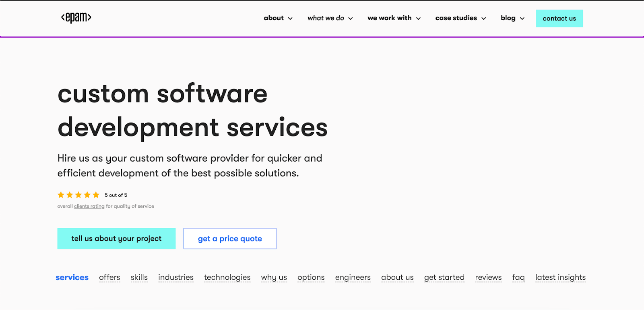Jump to the why us section
Viewport: 644px width, 310px height.
tap(274, 277)
